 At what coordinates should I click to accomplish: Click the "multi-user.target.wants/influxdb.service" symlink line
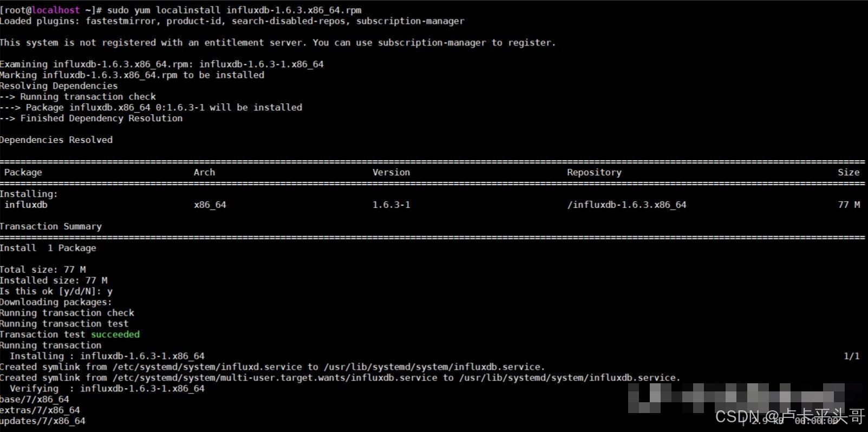click(x=340, y=378)
